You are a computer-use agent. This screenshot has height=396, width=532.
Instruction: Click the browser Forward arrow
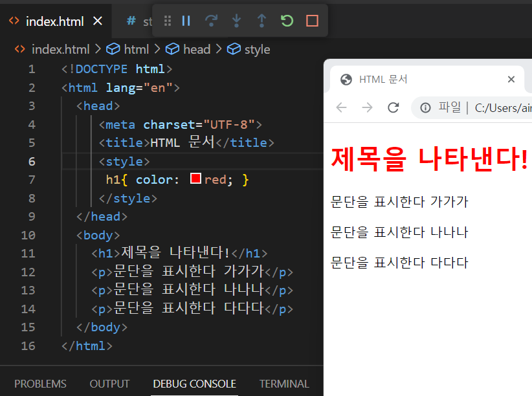click(x=367, y=107)
